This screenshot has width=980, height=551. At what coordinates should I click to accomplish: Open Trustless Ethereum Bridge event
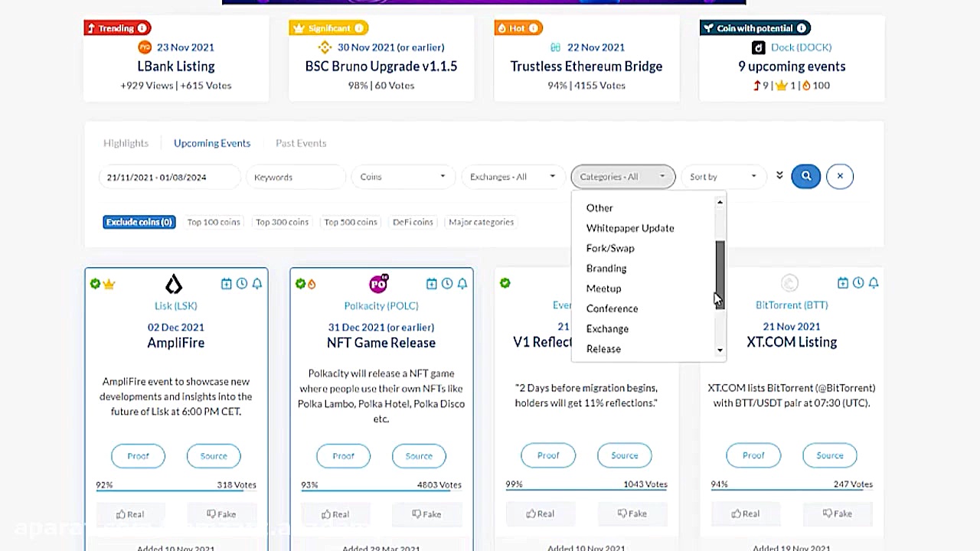pos(586,67)
